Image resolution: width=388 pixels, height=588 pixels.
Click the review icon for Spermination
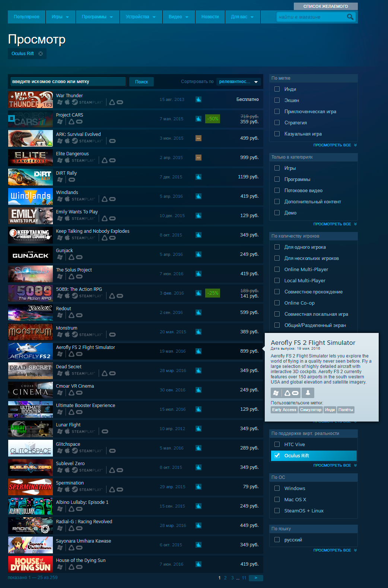pyautogui.click(x=198, y=487)
